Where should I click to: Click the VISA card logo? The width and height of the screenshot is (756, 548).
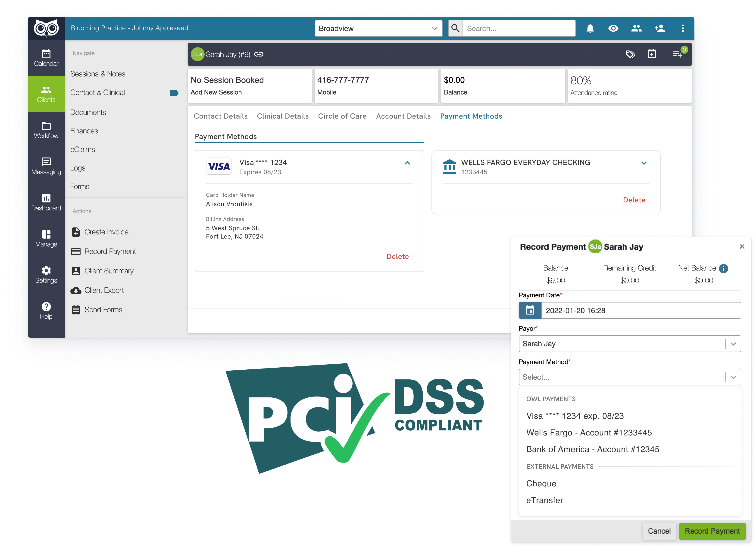[x=219, y=167]
